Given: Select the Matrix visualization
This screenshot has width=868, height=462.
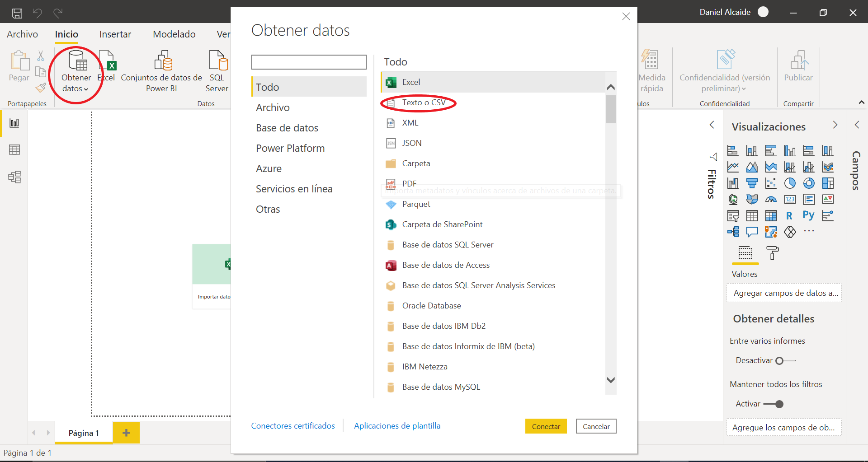Looking at the screenshot, I should (771, 215).
